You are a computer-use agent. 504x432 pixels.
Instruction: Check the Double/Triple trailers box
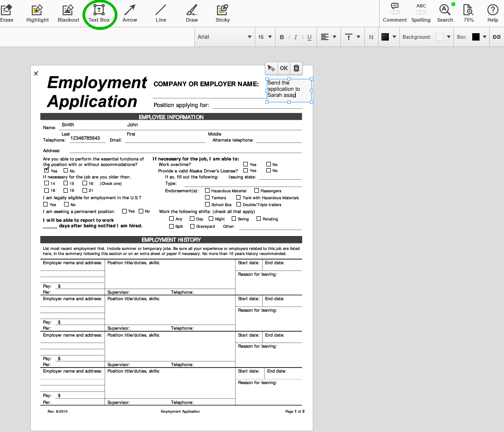pyautogui.click(x=239, y=204)
